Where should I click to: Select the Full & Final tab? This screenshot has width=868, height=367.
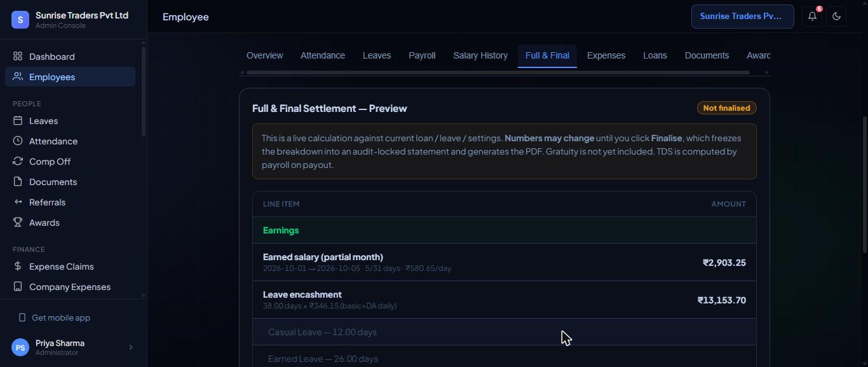click(547, 55)
